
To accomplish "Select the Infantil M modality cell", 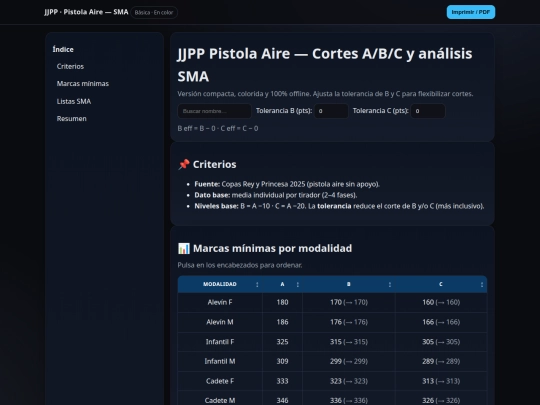I will [x=220, y=361].
